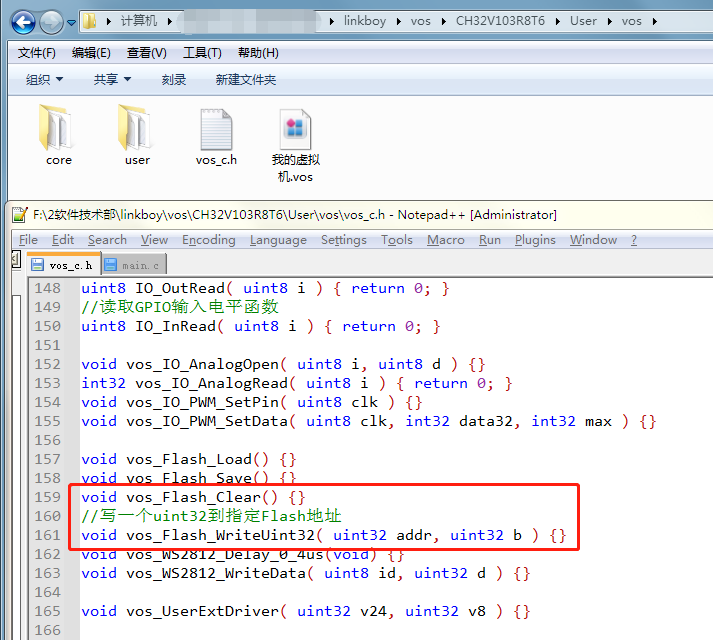
Task: Open Notepad++ File menu
Action: coord(28,240)
